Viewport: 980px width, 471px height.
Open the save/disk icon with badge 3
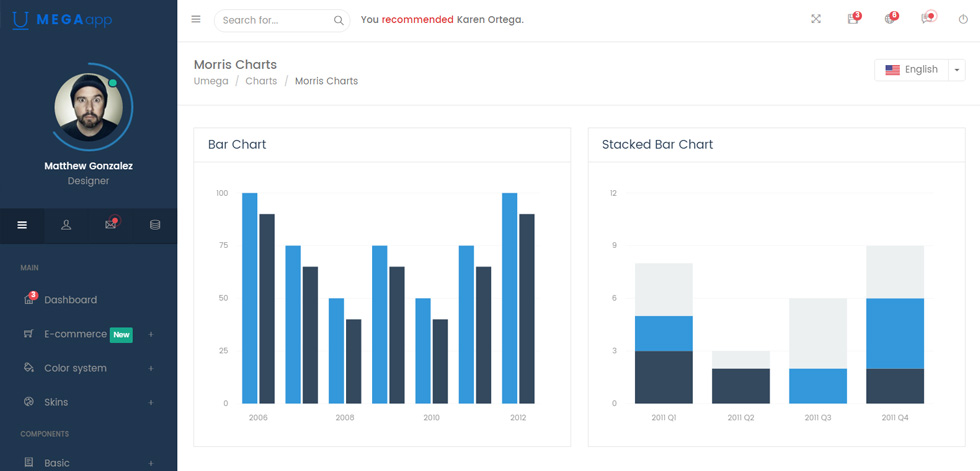pyautogui.click(x=853, y=18)
